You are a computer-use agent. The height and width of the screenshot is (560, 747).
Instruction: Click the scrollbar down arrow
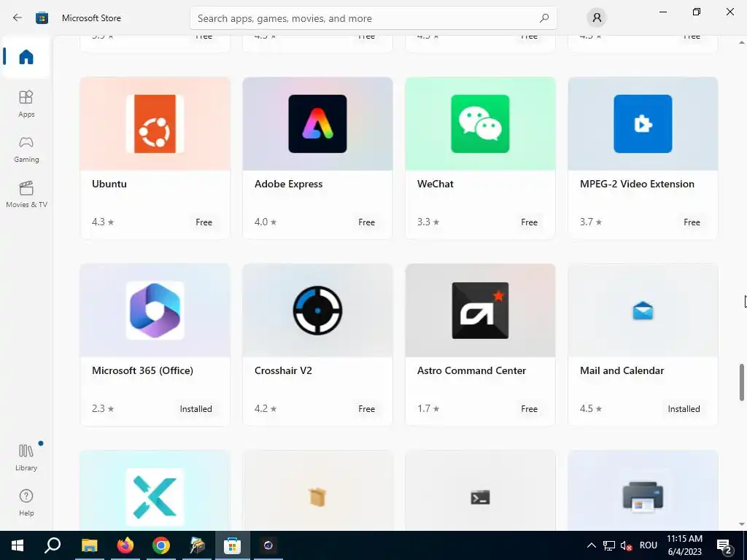coord(742,524)
